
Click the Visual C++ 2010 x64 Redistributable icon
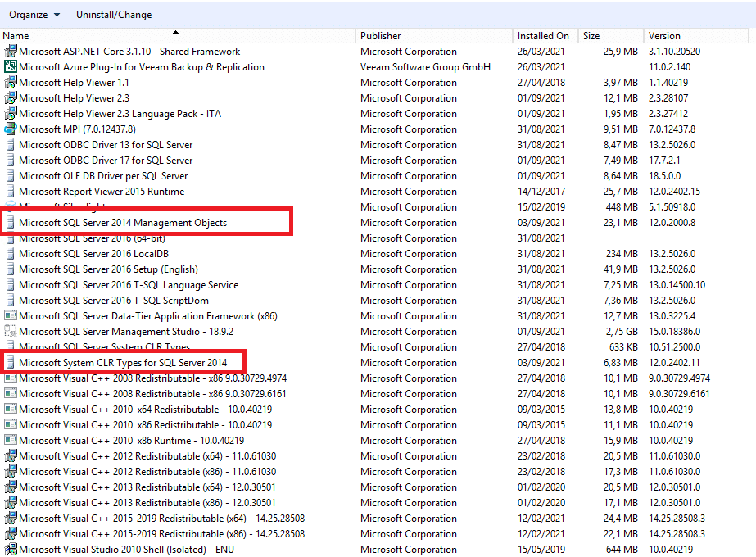(x=10, y=409)
